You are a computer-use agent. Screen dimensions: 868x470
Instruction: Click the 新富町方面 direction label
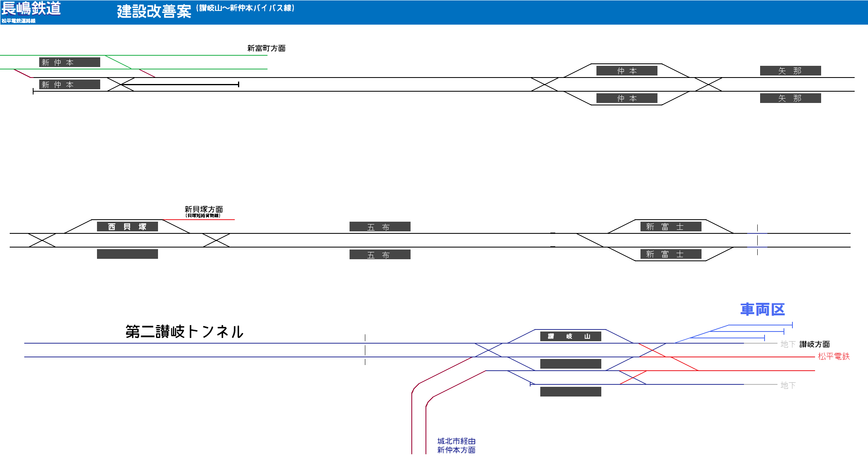(266, 48)
